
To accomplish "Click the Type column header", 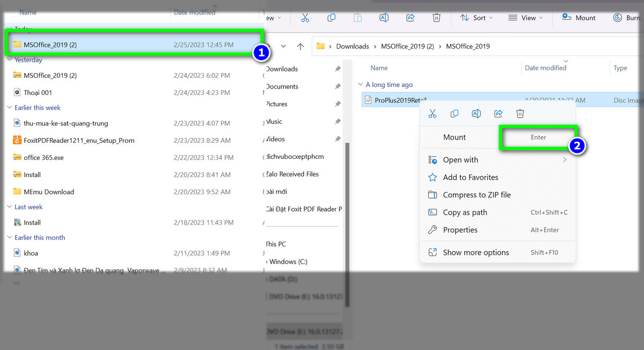I will pyautogui.click(x=620, y=68).
